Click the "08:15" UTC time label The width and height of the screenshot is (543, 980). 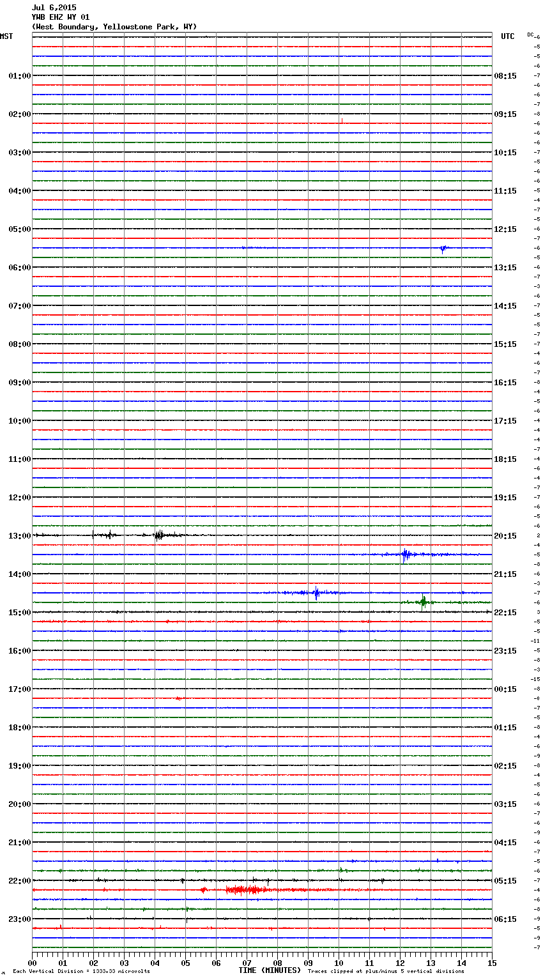(505, 76)
